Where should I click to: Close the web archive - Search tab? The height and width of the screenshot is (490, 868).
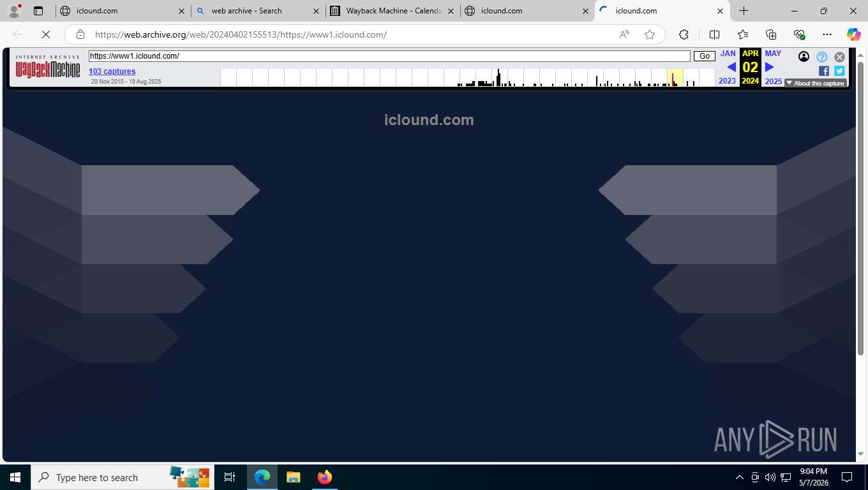(316, 11)
